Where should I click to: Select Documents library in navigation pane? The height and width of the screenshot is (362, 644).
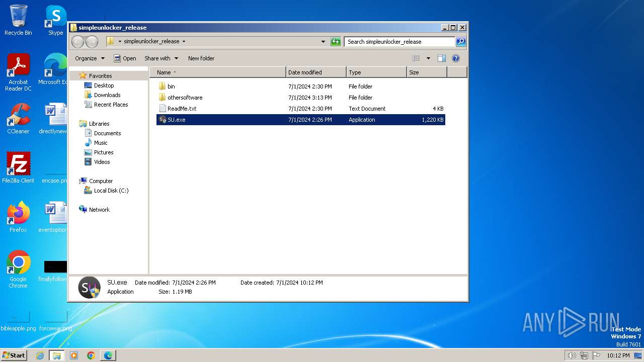pyautogui.click(x=107, y=133)
